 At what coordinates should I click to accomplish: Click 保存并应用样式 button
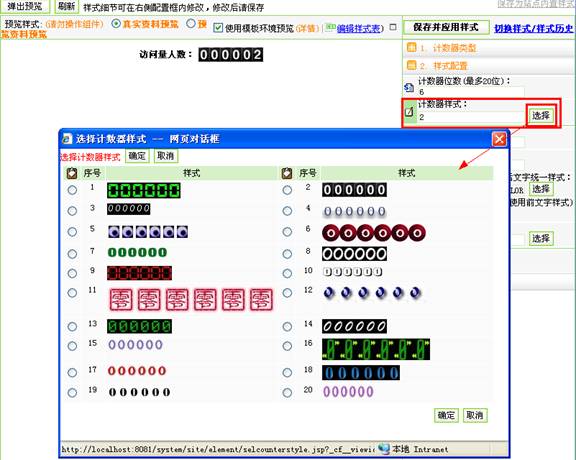[x=446, y=27]
